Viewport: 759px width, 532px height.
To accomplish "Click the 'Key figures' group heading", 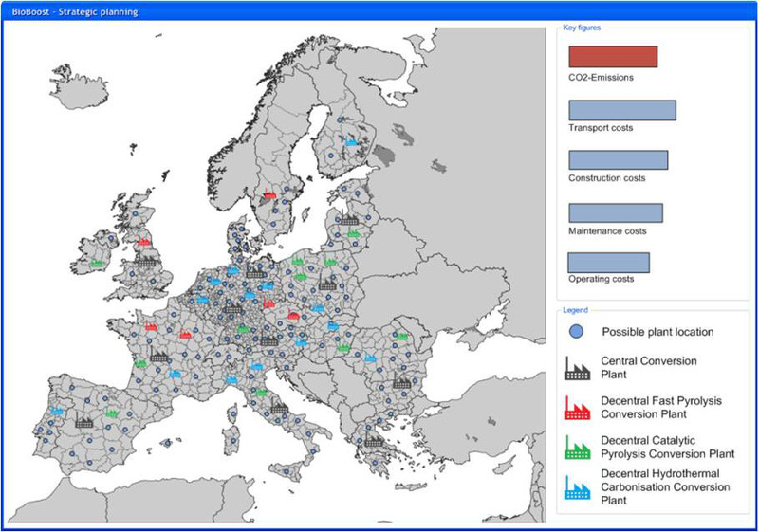I will [582, 28].
